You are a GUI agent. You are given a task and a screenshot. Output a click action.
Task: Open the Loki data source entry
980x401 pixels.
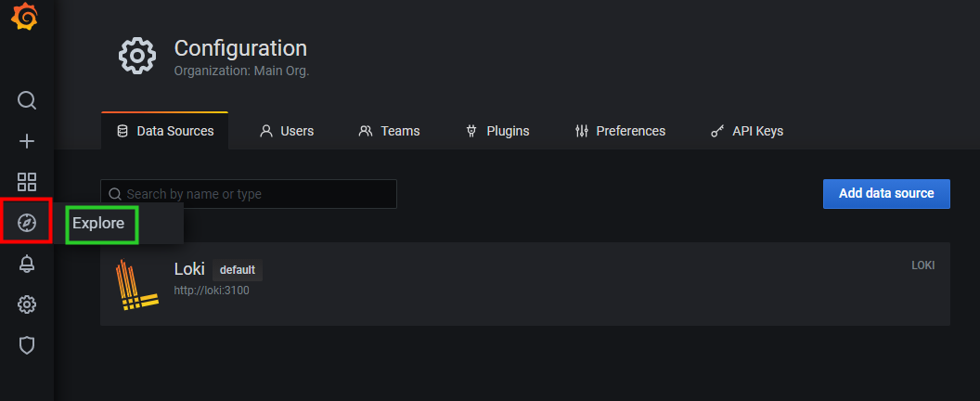click(525, 284)
